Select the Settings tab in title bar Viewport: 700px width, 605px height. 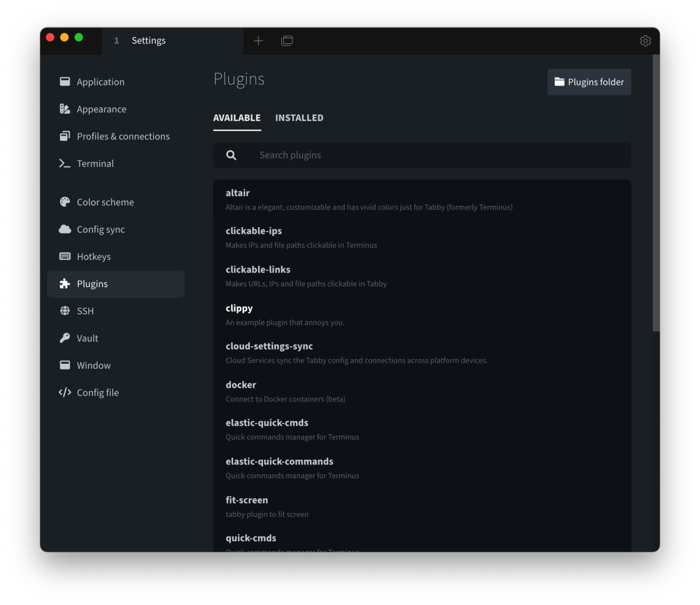tap(148, 41)
